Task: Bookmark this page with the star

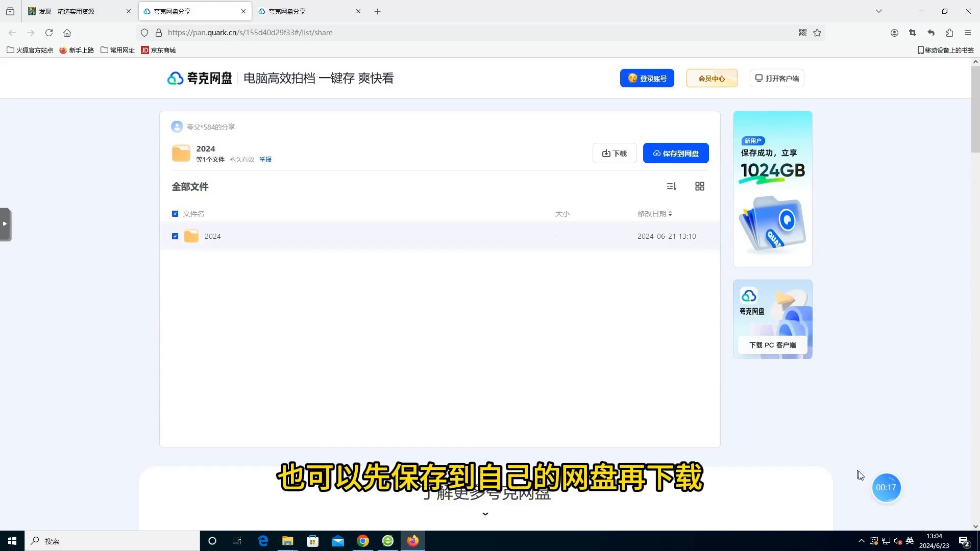Action: [x=817, y=33]
